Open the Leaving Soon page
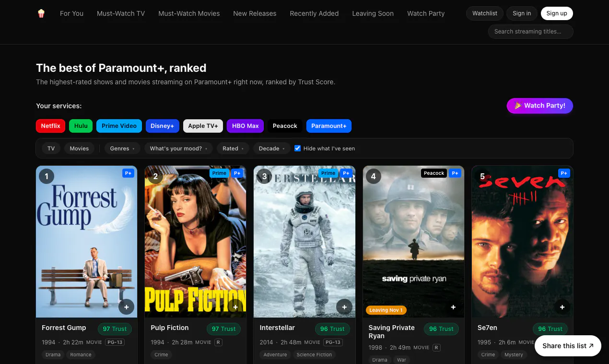This screenshot has height=364, width=609. click(x=373, y=13)
